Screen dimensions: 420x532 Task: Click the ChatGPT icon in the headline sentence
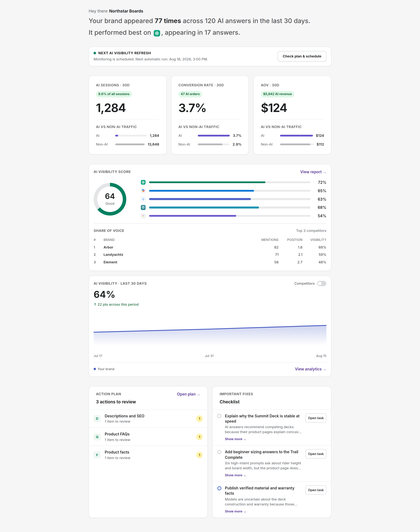[157, 33]
